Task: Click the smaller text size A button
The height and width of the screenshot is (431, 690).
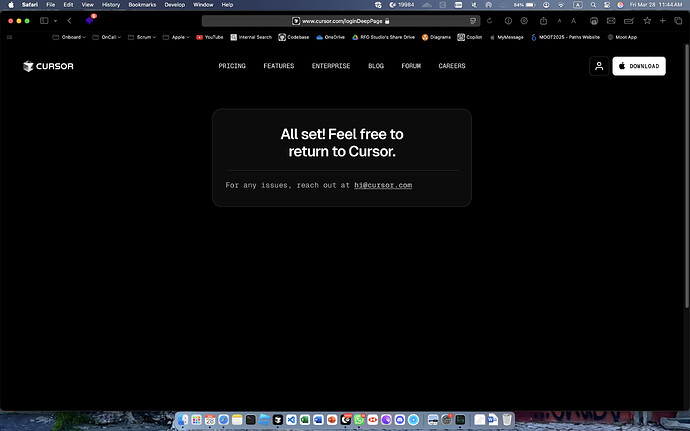Action: pyautogui.click(x=559, y=21)
